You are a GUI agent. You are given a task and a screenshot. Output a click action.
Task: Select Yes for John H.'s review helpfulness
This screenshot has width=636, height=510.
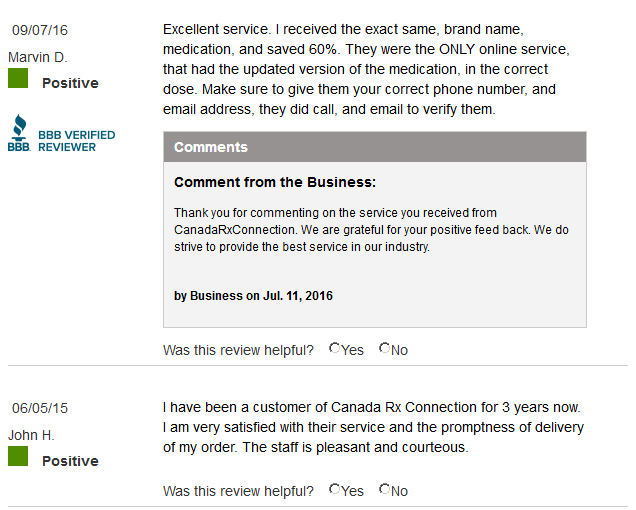tap(335, 489)
